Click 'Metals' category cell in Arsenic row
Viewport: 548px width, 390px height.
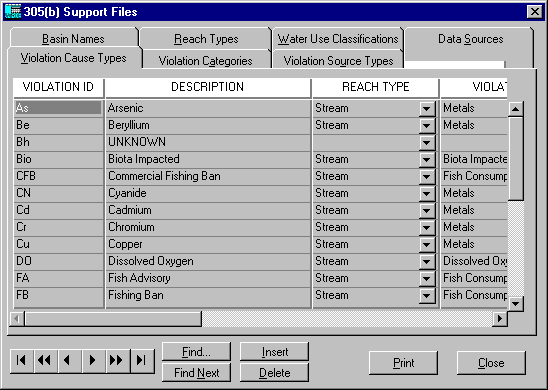point(474,108)
